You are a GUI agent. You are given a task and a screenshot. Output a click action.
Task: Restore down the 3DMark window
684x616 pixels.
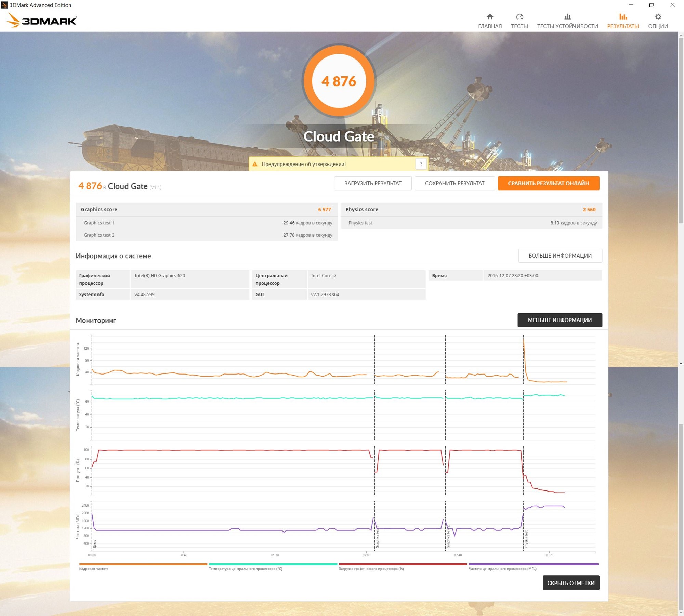[x=651, y=5]
